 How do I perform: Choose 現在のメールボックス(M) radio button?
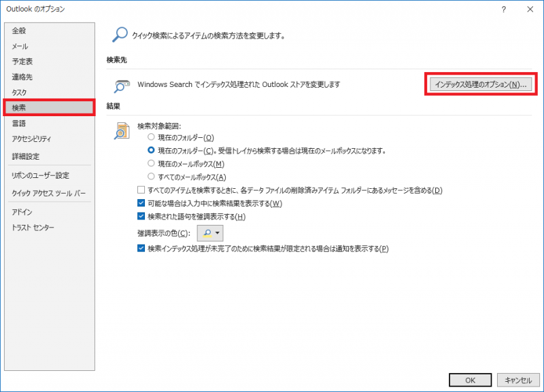pos(151,164)
